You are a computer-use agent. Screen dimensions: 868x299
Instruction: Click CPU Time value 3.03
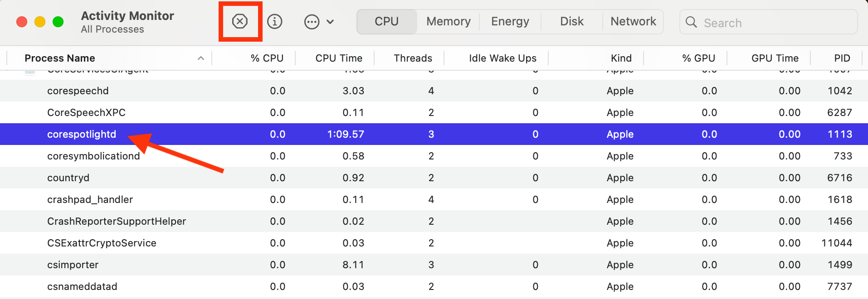[x=353, y=91]
